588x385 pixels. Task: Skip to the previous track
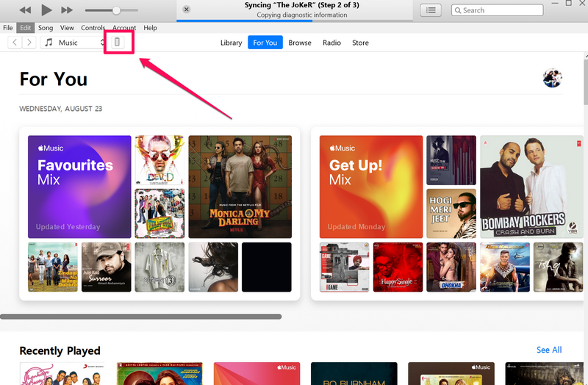25,10
